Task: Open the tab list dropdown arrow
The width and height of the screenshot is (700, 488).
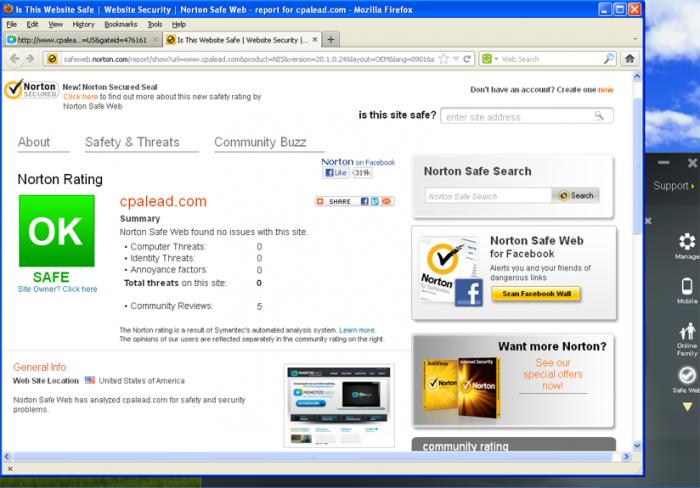Action: 635,39
